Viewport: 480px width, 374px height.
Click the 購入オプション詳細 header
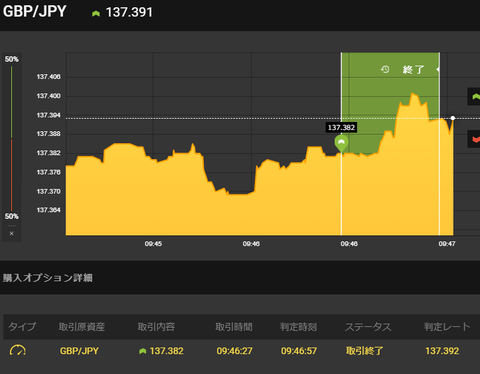click(48, 278)
